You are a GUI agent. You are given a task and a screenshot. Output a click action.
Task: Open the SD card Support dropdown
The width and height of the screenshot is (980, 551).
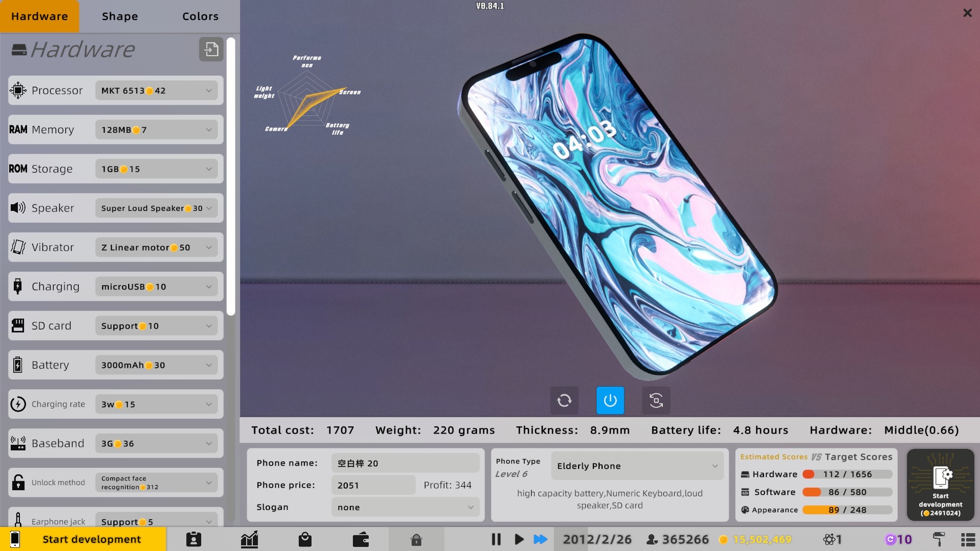[x=156, y=326]
